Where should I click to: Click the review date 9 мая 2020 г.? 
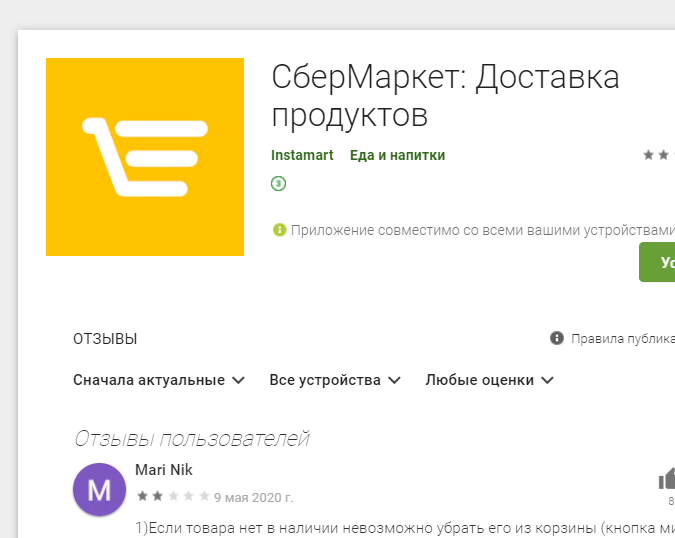[x=254, y=498]
